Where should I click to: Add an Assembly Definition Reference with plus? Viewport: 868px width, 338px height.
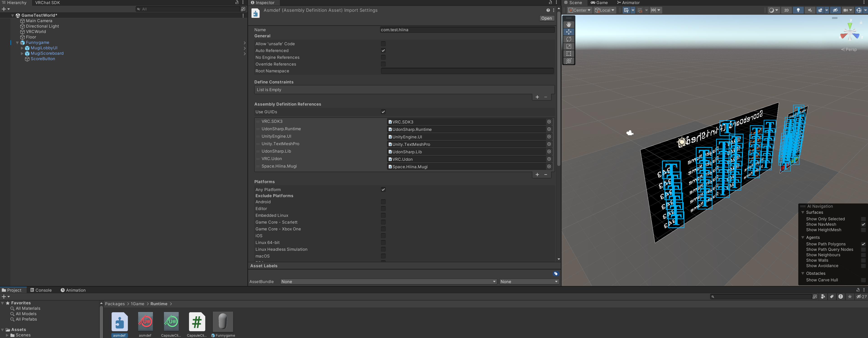[537, 174]
